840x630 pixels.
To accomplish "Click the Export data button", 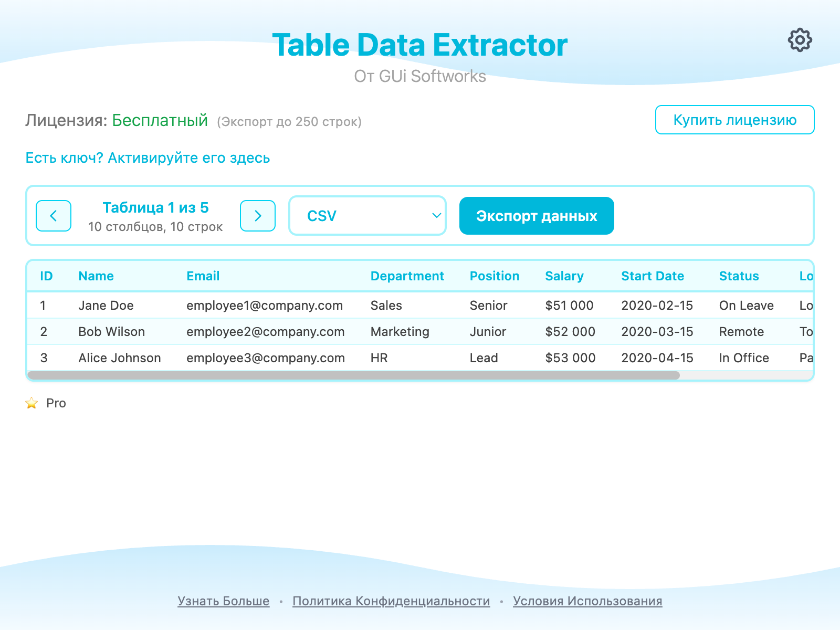I will pyautogui.click(x=536, y=216).
